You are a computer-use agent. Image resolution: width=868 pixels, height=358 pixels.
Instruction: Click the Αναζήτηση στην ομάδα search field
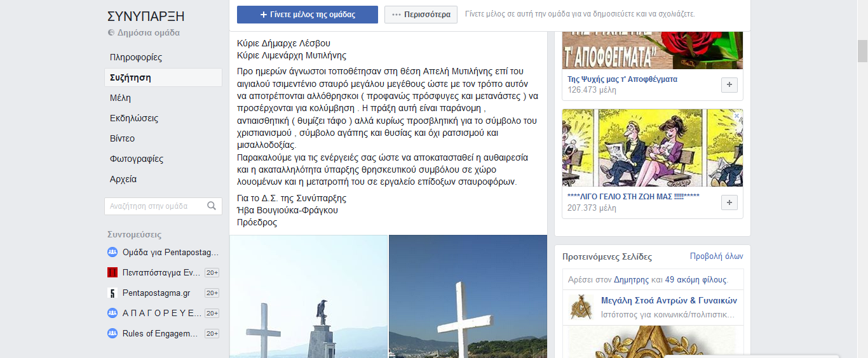(163, 206)
